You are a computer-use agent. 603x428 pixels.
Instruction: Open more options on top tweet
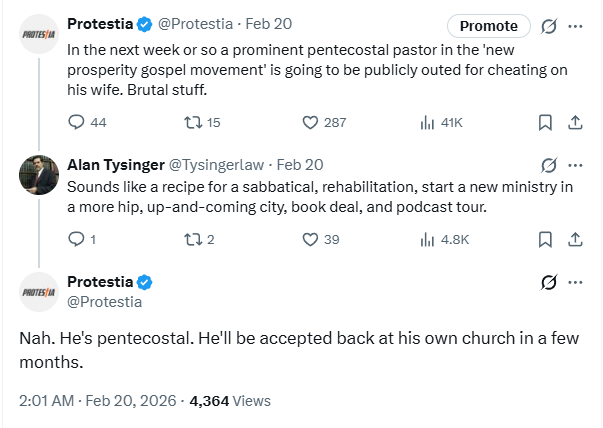[x=575, y=26]
